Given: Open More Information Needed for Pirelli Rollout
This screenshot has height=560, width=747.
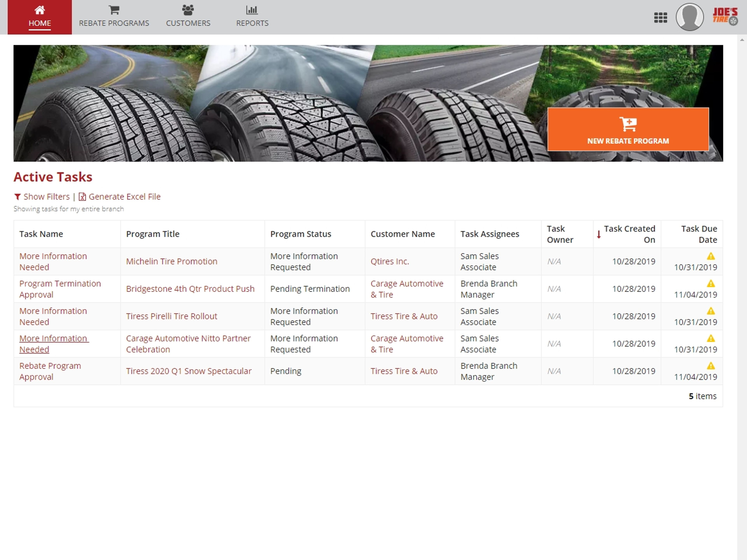Looking at the screenshot, I should coord(53,316).
